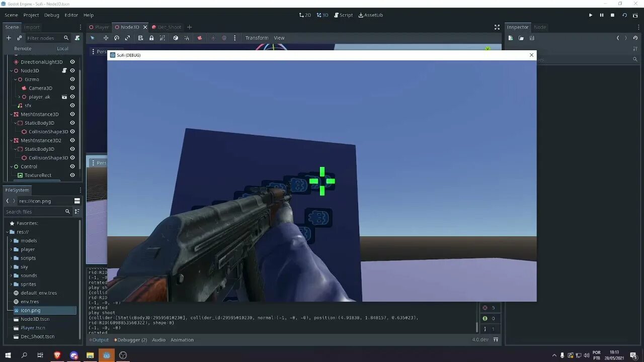Switch to the Script workspace
Screen dimensions: 644x362
pos(343,15)
